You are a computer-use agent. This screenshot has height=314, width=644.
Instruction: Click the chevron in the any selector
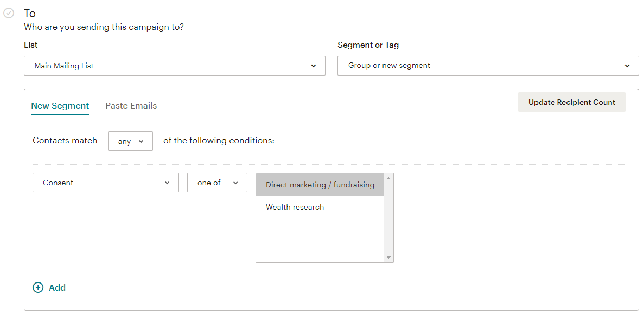pos(141,141)
